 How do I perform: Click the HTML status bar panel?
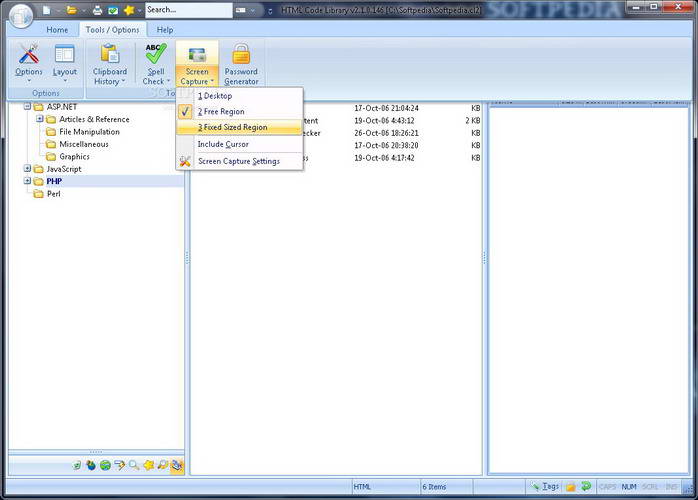click(x=386, y=487)
